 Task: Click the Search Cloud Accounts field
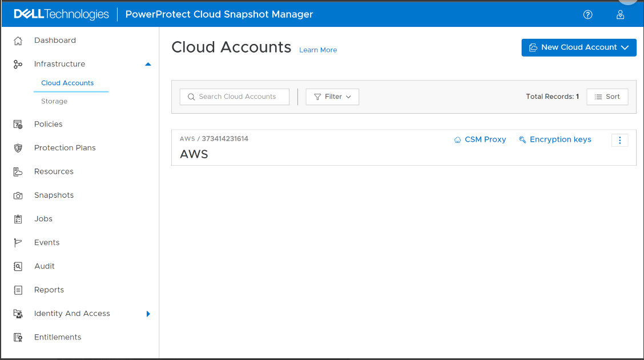tap(235, 97)
